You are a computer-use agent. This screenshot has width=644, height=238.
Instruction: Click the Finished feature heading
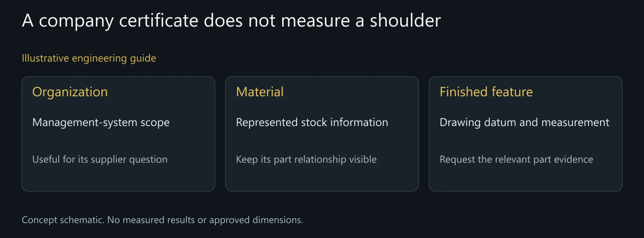486,92
